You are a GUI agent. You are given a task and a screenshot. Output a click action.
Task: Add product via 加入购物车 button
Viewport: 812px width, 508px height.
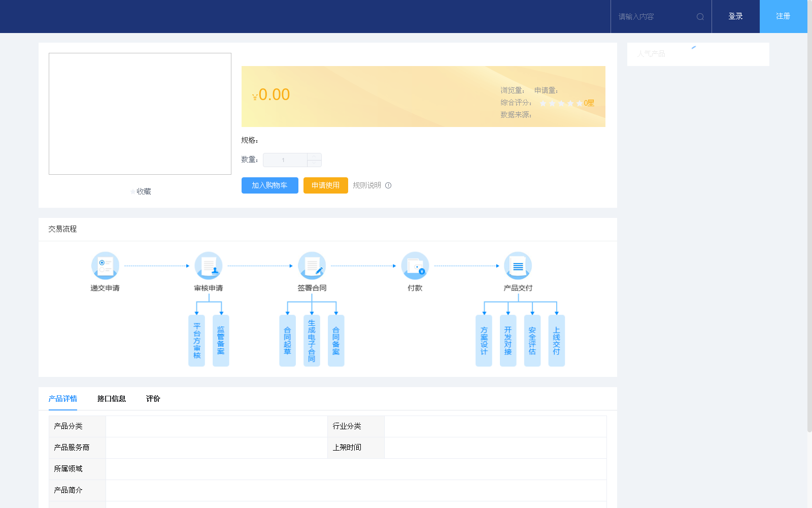tap(269, 185)
